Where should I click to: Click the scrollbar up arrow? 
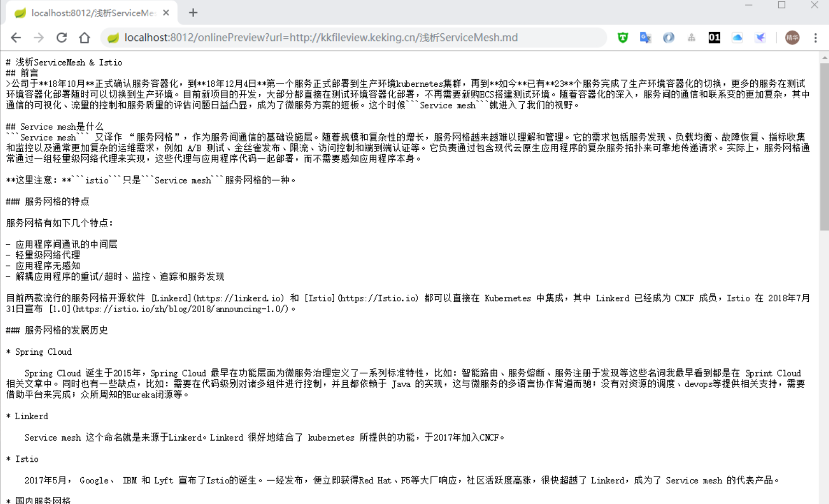pyautogui.click(x=824, y=57)
